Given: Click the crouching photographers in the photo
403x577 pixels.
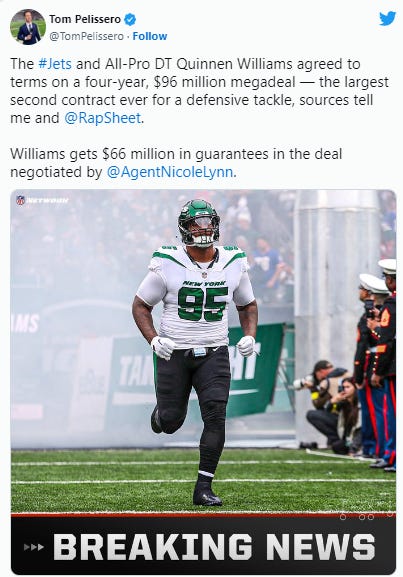Looking at the screenshot, I should (x=326, y=407).
